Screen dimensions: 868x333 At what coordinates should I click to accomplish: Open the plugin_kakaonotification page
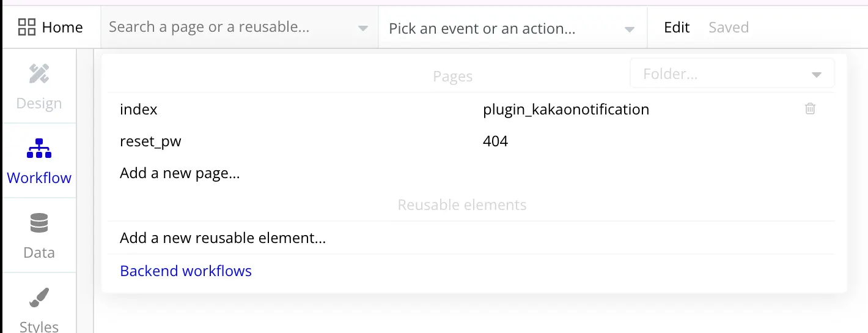pyautogui.click(x=565, y=110)
